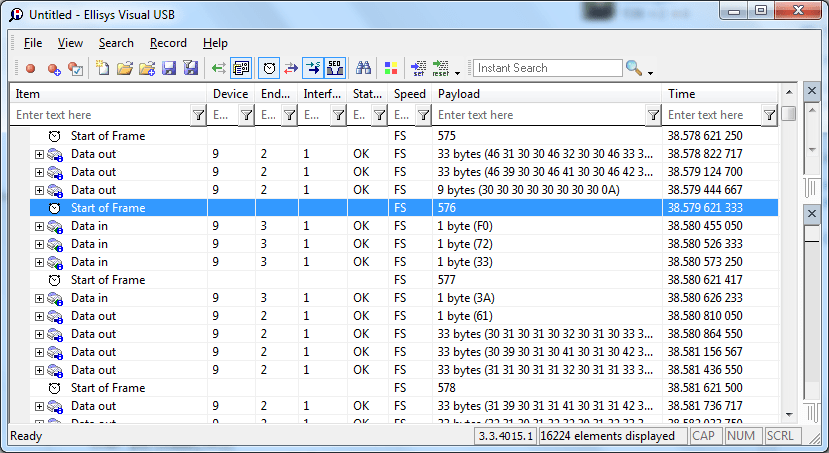The width and height of the screenshot is (829, 453).
Task: Close the lower right side pane
Action: point(812,214)
